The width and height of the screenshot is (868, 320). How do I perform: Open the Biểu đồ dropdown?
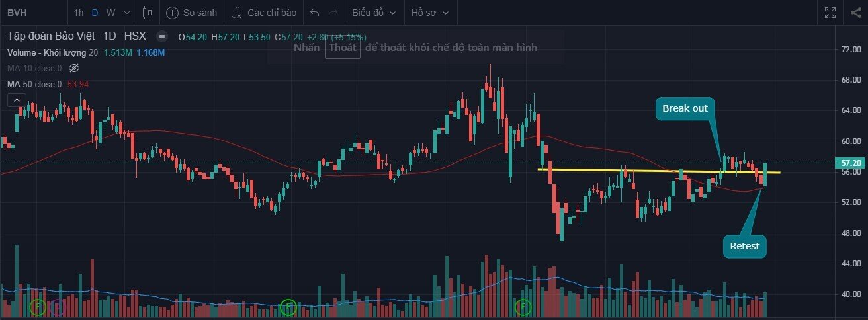pos(375,13)
